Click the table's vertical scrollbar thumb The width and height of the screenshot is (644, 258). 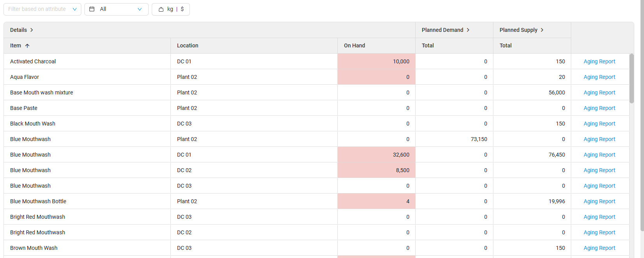point(632,78)
